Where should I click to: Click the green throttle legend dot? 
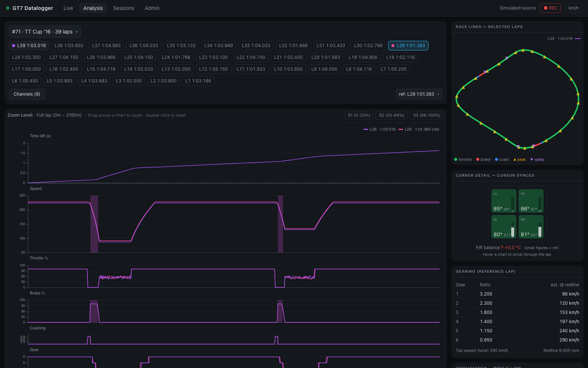(x=456, y=160)
